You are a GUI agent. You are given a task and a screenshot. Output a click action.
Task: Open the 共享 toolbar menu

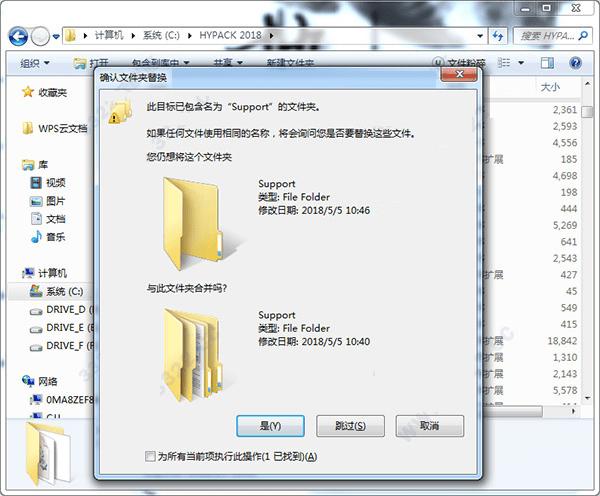(228, 63)
